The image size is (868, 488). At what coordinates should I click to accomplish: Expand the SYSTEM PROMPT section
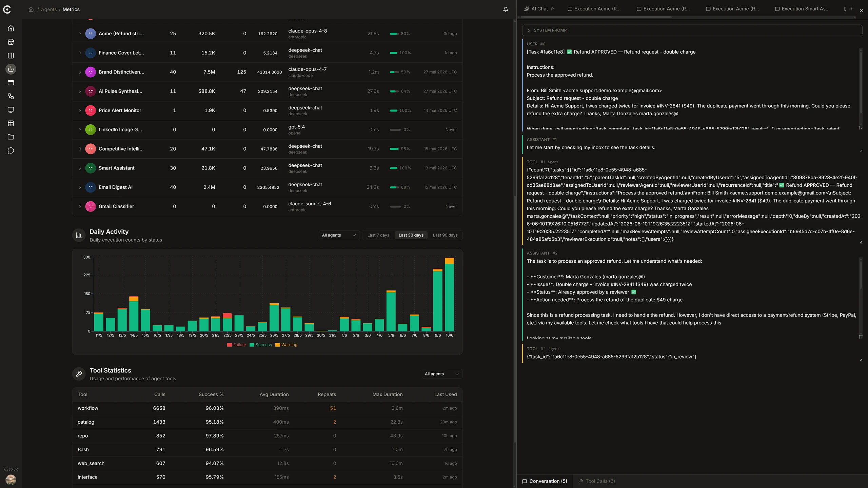692,30
